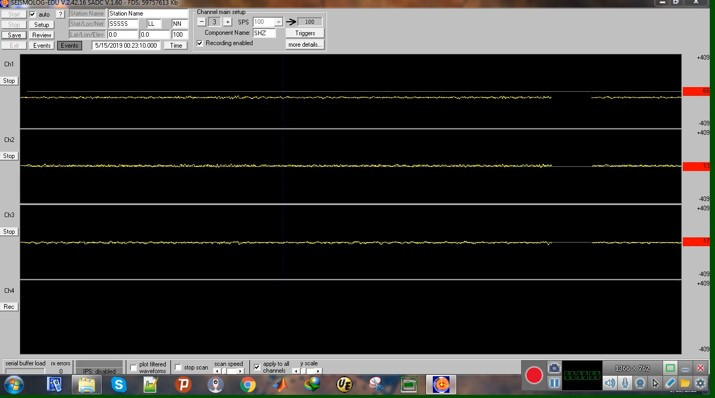Toggle system audio via the speaker icon
715x398 pixels.
click(x=610, y=383)
